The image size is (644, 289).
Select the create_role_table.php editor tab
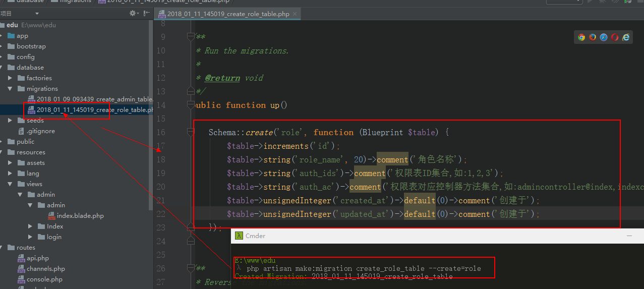(x=228, y=14)
